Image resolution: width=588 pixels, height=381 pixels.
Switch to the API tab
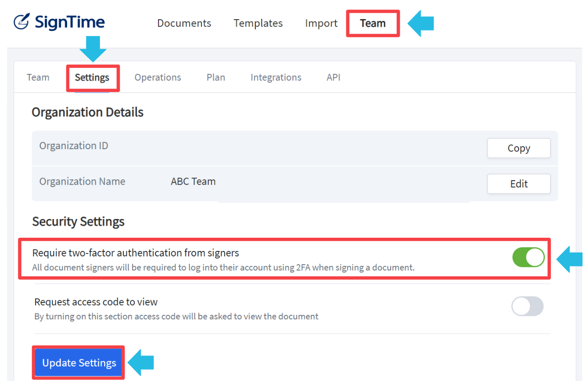tap(334, 78)
